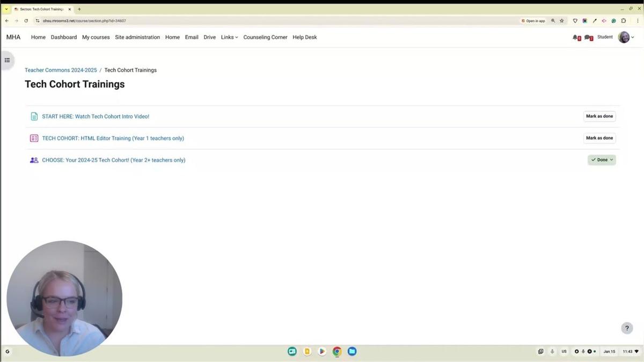The height and width of the screenshot is (362, 644).
Task: Go to Site administration
Action: point(137,37)
